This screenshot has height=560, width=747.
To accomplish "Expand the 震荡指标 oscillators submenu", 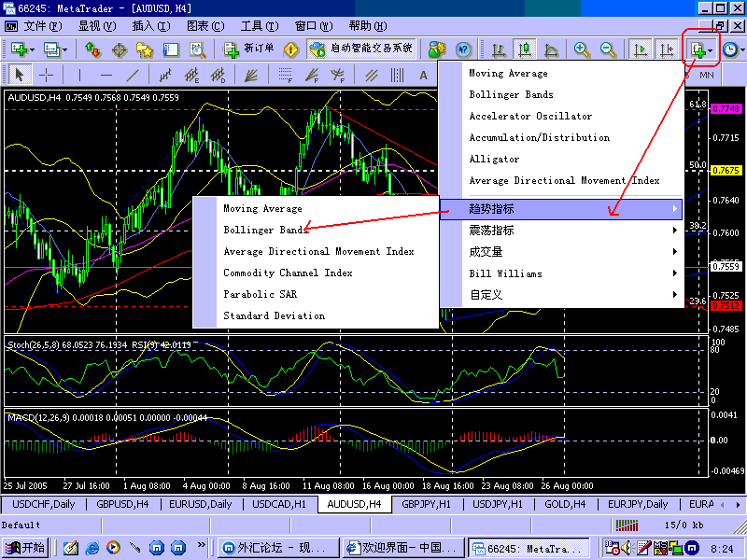I will pos(560,230).
